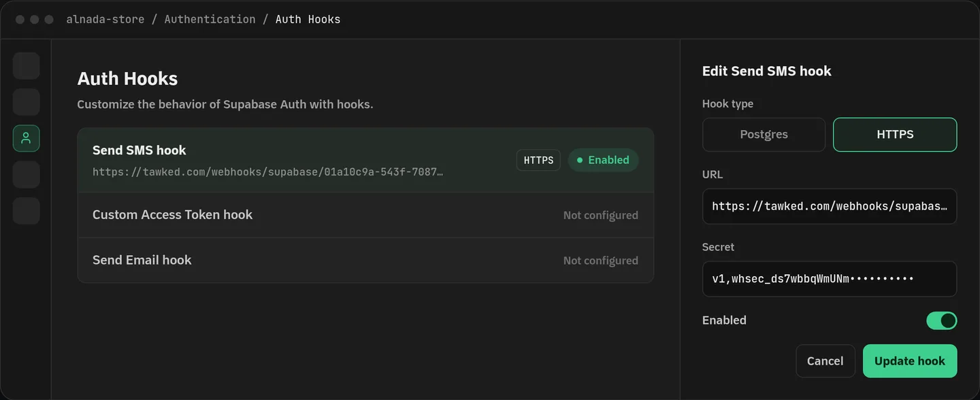Open the Send Email hook row
The height and width of the screenshot is (400, 980).
point(365,260)
